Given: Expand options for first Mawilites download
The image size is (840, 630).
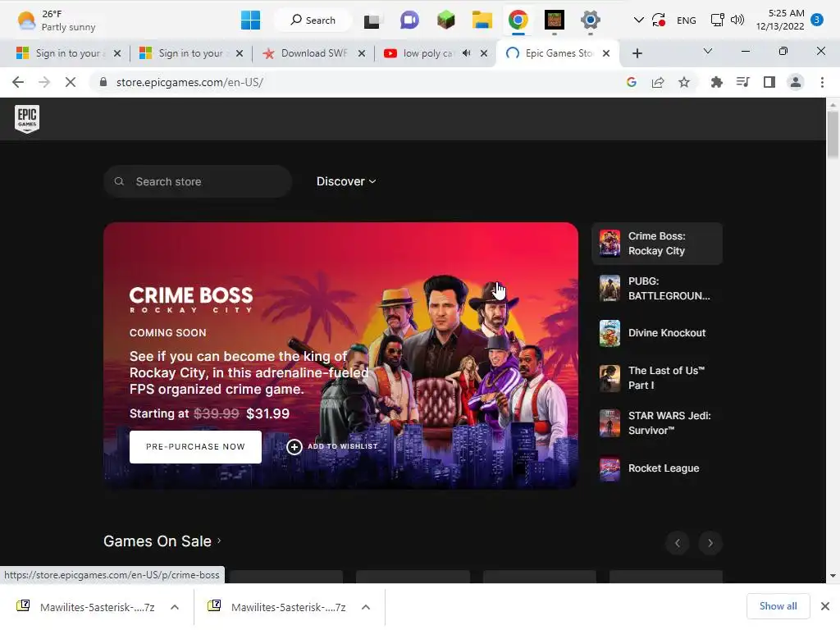Looking at the screenshot, I should pos(175,607).
